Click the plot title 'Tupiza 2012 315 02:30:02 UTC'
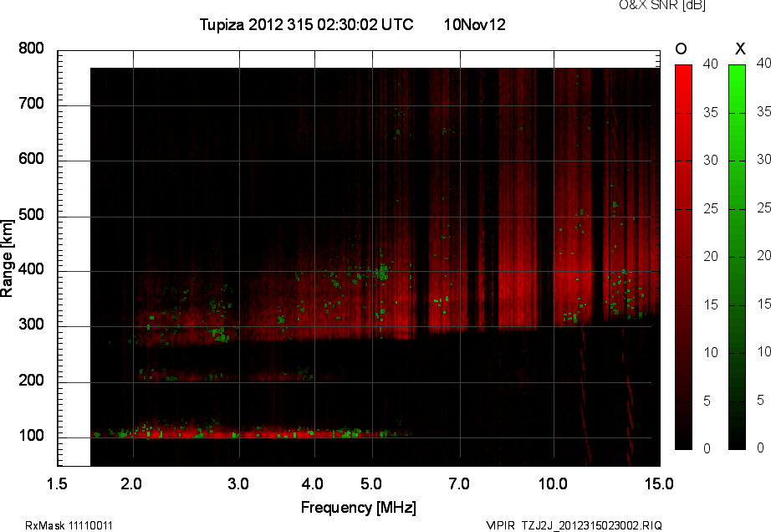The image size is (771, 532). point(306,24)
